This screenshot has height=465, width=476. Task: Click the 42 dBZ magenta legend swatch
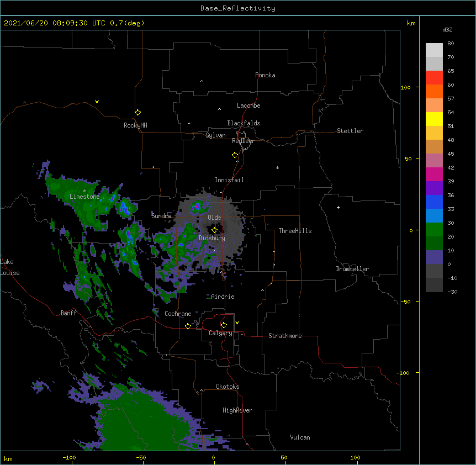pos(434,174)
